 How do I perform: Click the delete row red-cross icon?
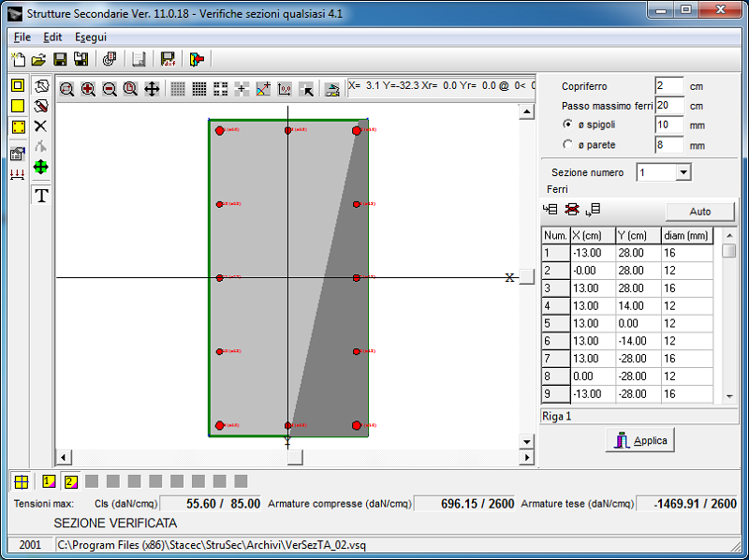pos(572,209)
